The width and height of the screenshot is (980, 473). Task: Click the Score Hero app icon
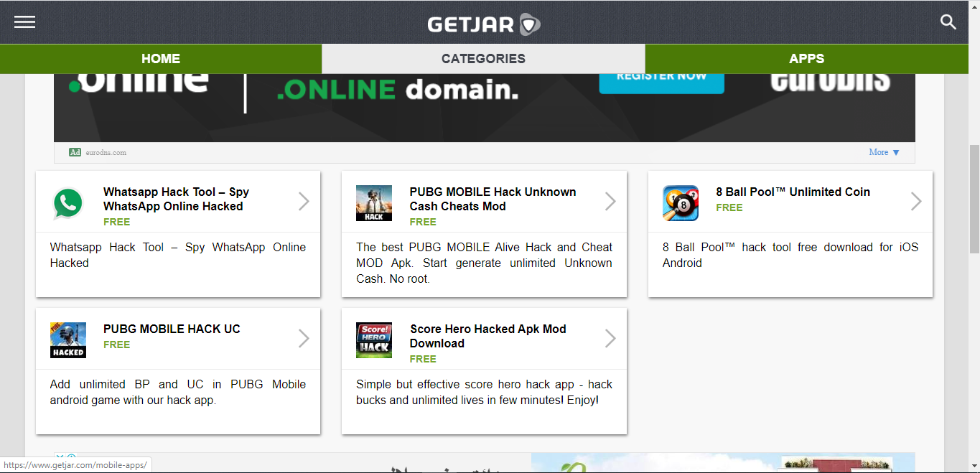tap(374, 340)
